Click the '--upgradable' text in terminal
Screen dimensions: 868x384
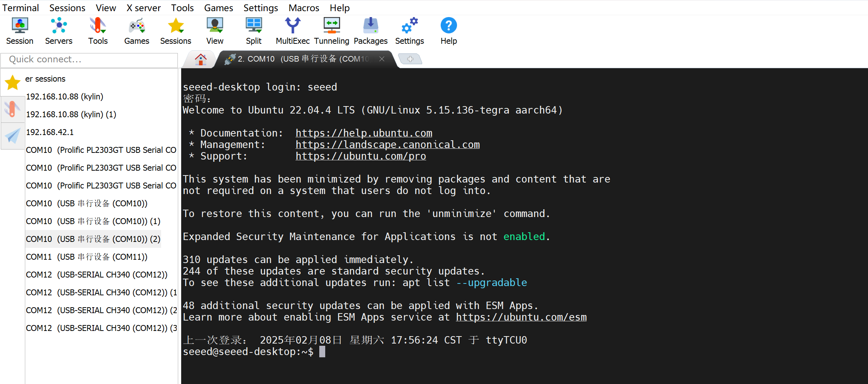492,283
